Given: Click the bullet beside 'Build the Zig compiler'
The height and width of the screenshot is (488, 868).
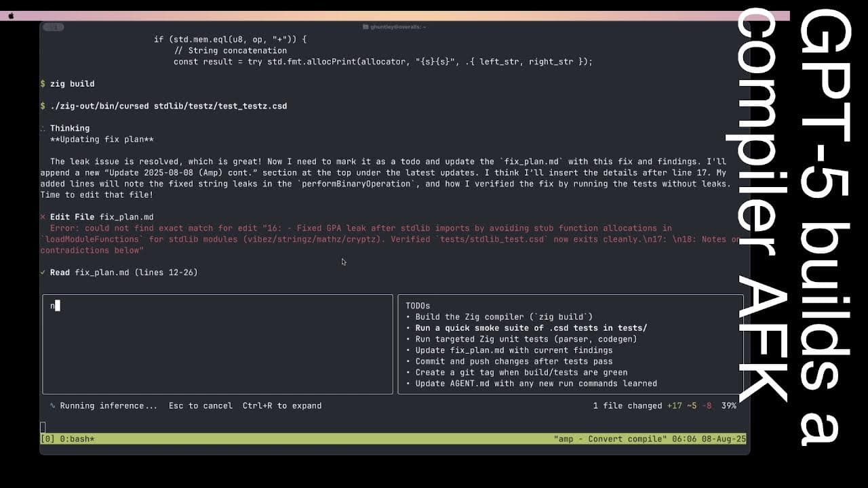Looking at the screenshot, I should click(407, 317).
